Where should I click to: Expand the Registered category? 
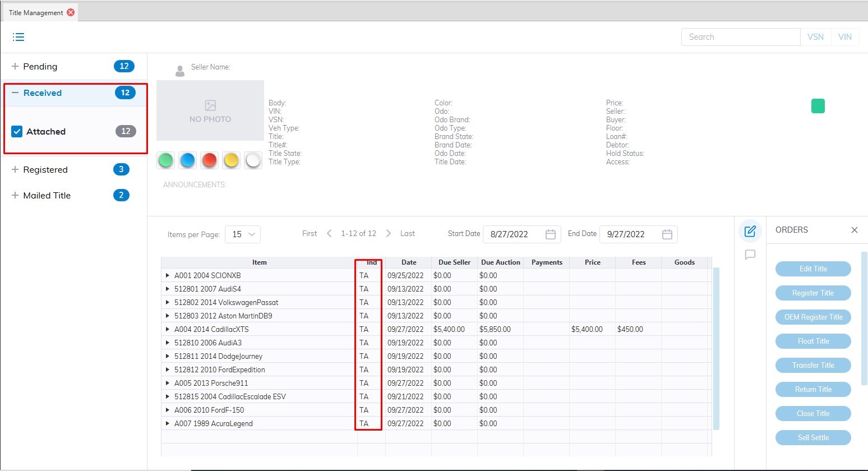[x=15, y=169]
